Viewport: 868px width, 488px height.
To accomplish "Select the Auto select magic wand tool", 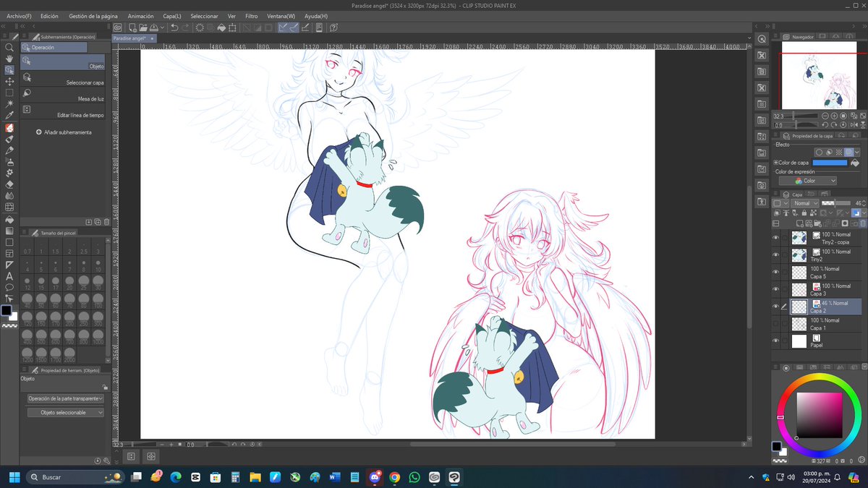I will pos(9,105).
